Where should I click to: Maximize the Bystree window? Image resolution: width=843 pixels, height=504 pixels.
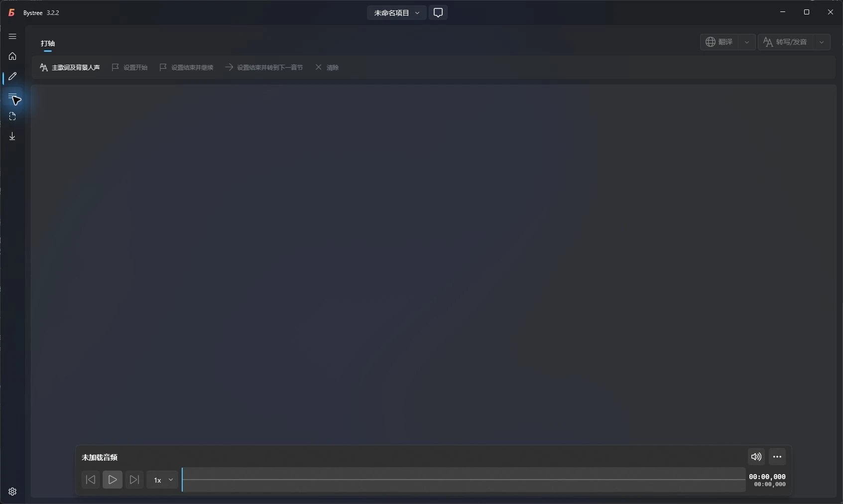pos(807,12)
